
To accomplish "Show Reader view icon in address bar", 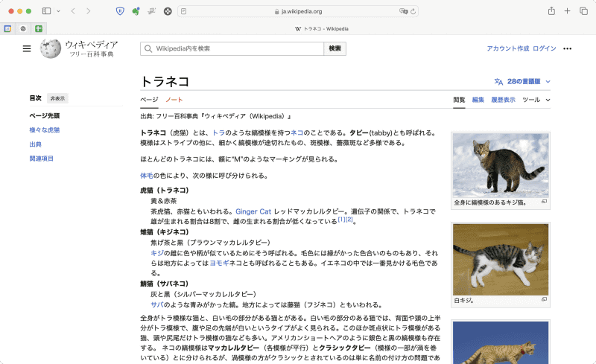I will pos(183,11).
